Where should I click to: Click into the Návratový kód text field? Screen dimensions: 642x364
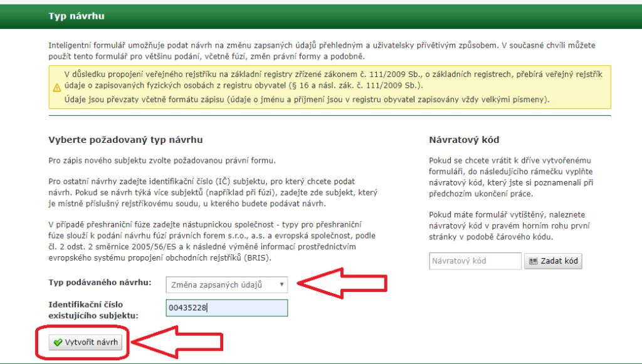coord(475,261)
